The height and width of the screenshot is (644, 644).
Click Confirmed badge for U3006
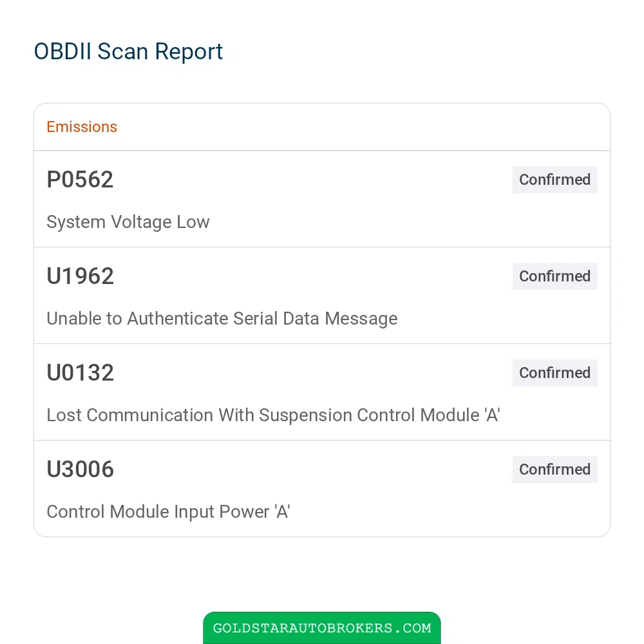point(555,469)
